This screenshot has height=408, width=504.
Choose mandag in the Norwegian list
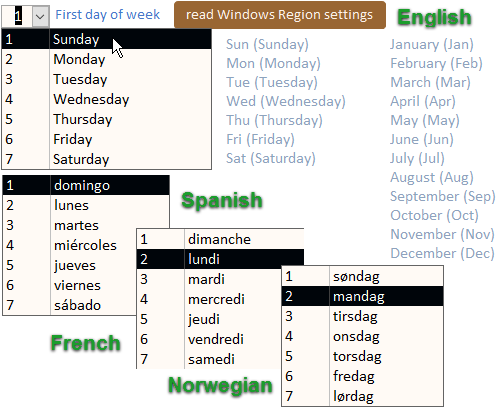coord(362,296)
